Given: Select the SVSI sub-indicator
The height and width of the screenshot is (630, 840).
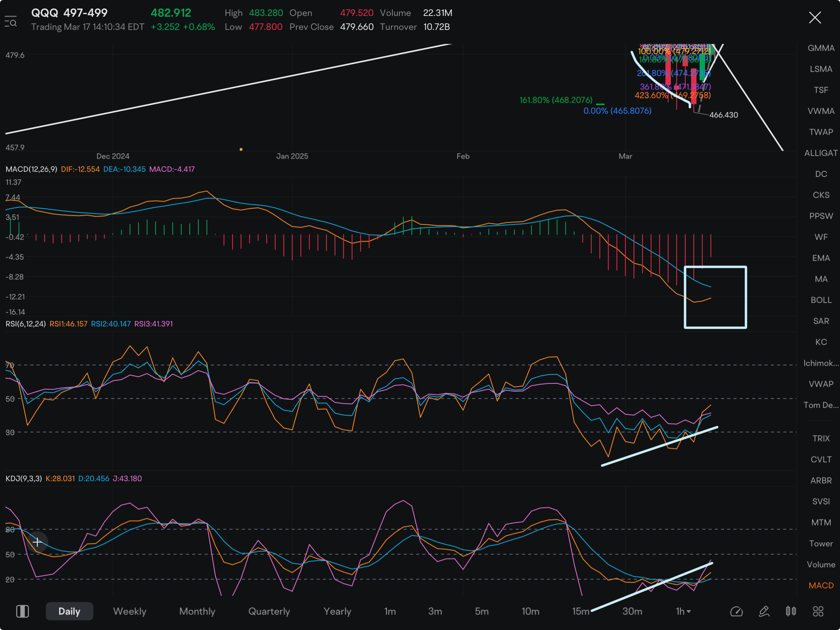Looking at the screenshot, I should (821, 502).
